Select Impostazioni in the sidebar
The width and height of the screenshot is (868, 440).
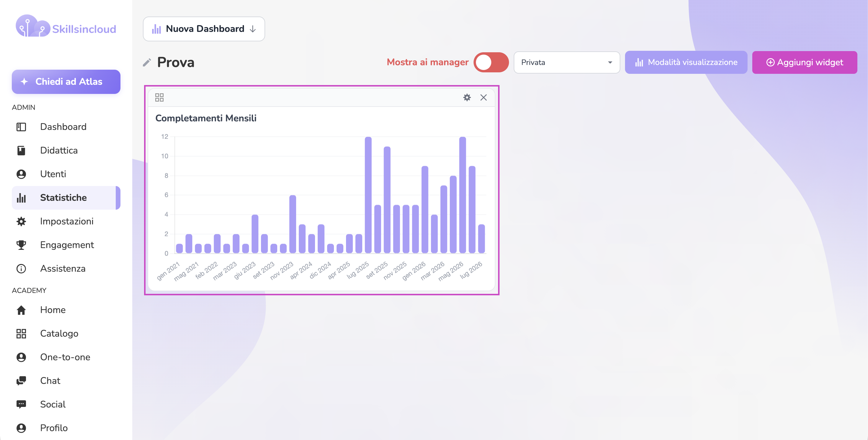(66, 221)
